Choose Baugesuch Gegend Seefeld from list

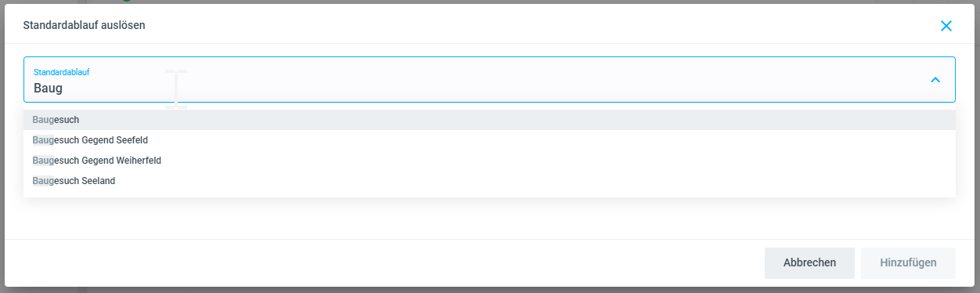coord(489,140)
